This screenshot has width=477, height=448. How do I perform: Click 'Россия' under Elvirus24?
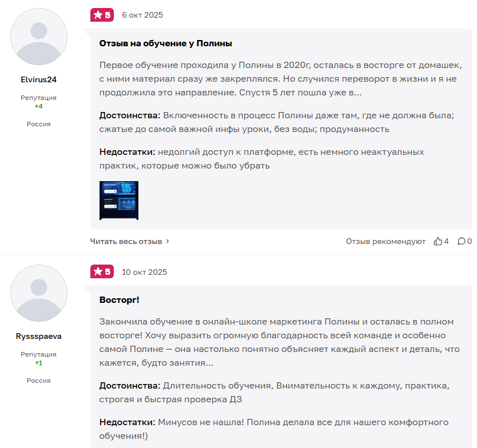point(38,123)
